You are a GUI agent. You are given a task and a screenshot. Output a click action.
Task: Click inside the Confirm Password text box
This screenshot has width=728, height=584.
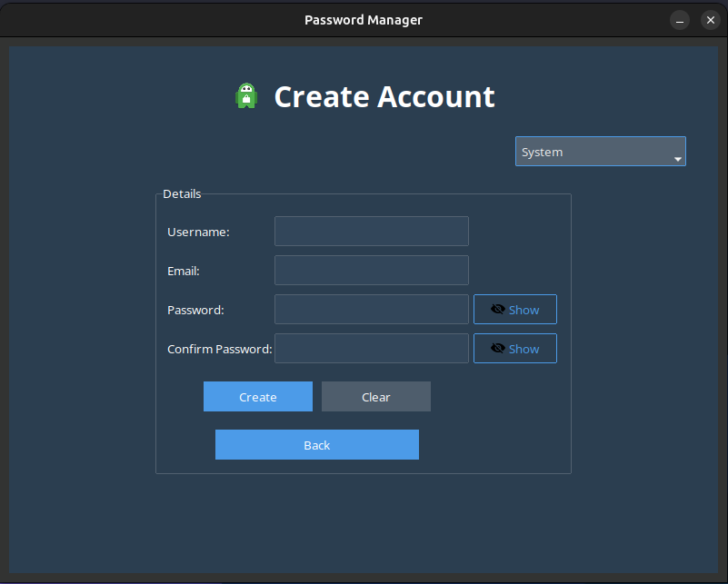[x=372, y=349]
